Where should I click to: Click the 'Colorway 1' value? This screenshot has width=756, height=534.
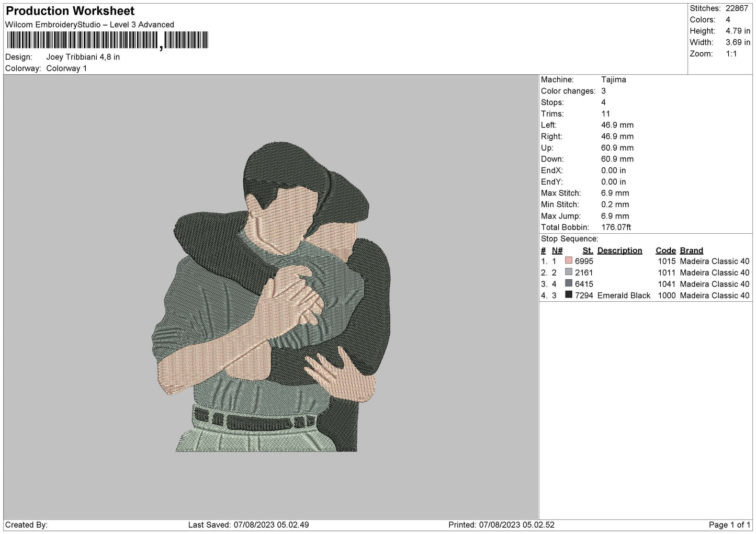pos(66,69)
